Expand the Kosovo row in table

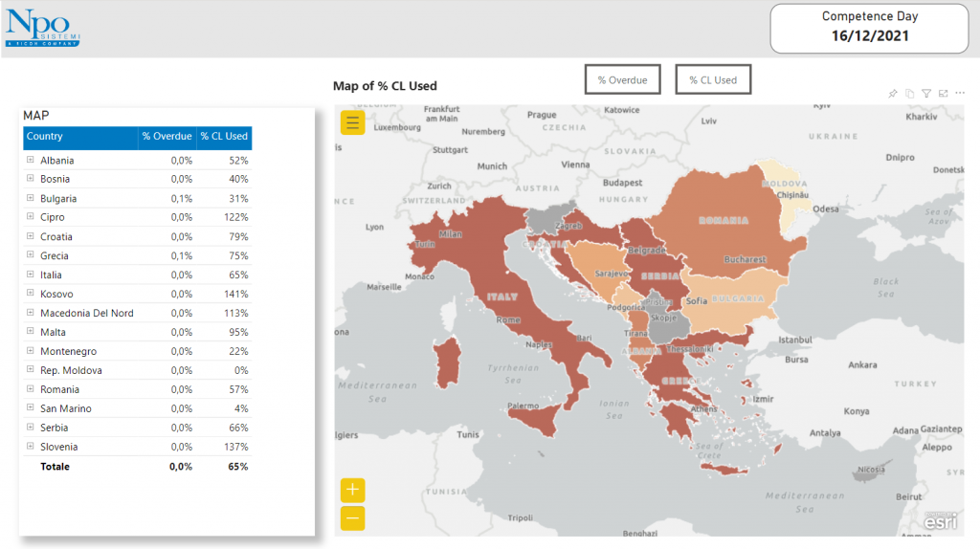click(x=31, y=295)
